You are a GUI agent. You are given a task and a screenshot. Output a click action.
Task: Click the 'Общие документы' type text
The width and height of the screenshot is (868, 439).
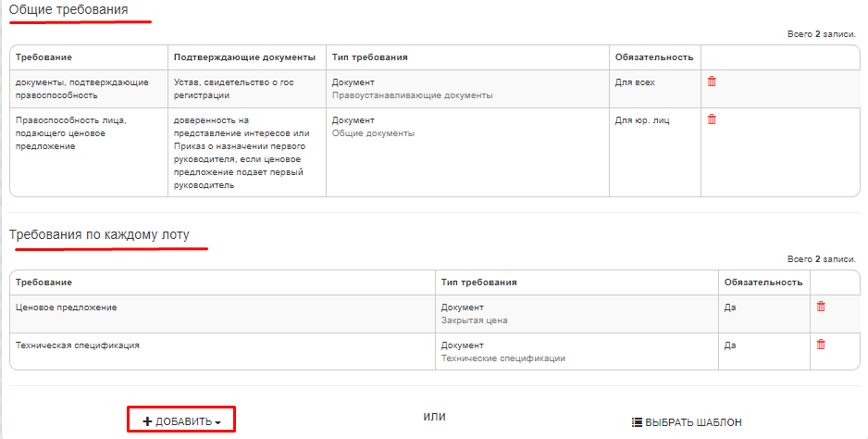pyautogui.click(x=373, y=133)
